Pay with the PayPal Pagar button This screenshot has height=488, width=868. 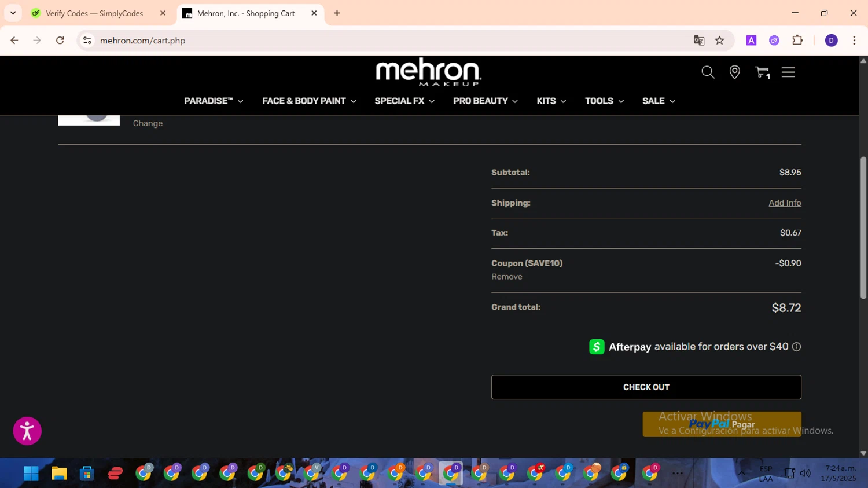point(722,424)
